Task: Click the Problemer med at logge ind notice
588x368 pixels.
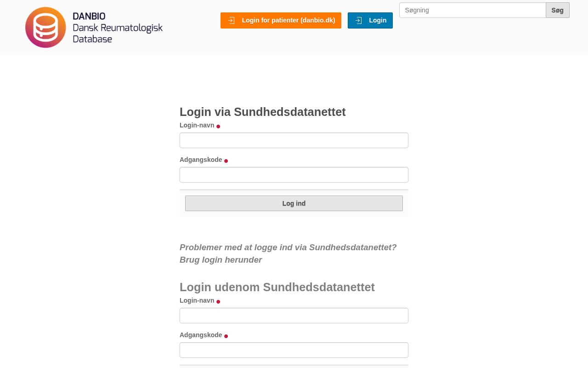Action: pyautogui.click(x=288, y=253)
